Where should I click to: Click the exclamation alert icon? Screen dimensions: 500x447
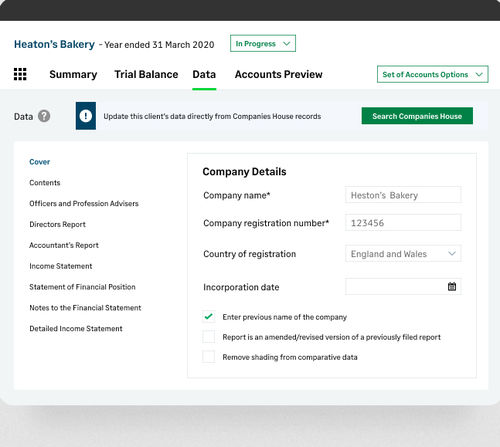(x=86, y=116)
